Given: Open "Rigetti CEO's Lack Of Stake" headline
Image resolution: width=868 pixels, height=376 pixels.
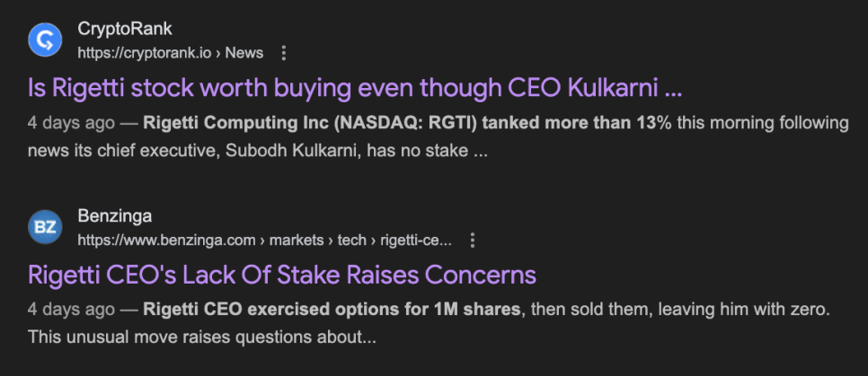Looking at the screenshot, I should coord(281,275).
